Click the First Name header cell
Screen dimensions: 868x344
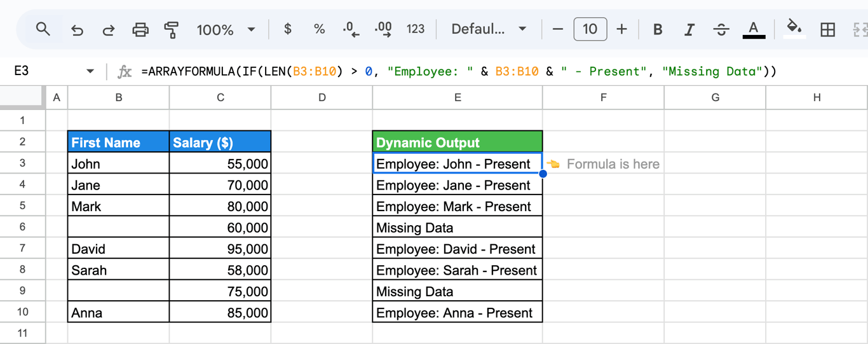(x=118, y=142)
